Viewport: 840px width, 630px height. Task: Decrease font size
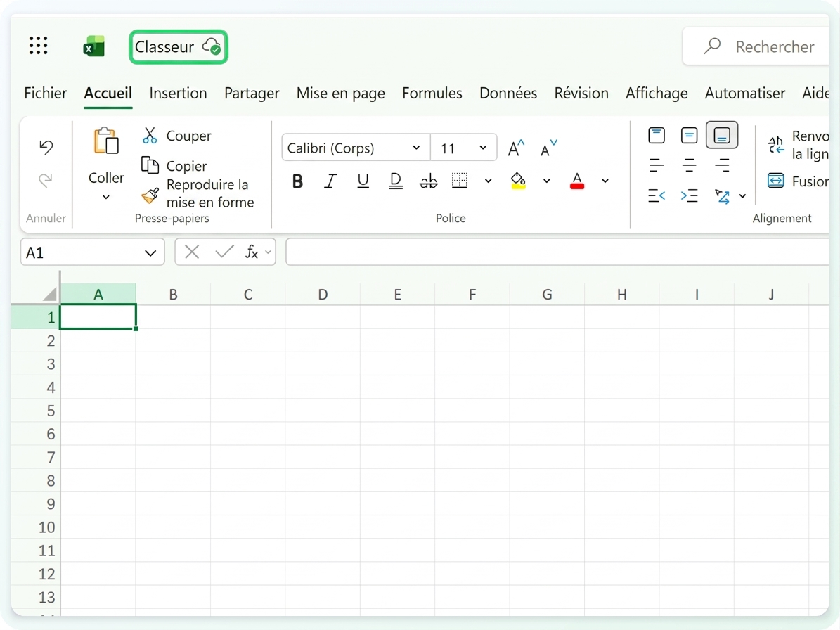click(x=548, y=148)
